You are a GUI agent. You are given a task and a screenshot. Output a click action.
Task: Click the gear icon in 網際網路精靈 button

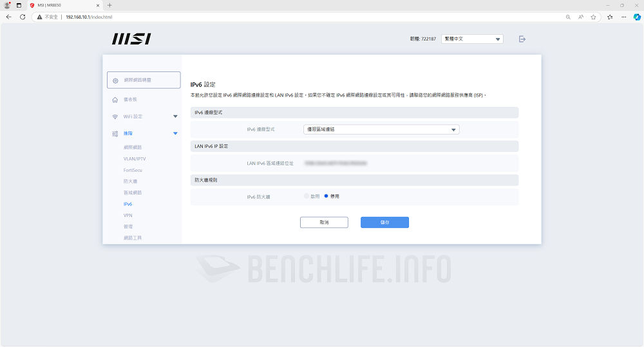(x=115, y=80)
